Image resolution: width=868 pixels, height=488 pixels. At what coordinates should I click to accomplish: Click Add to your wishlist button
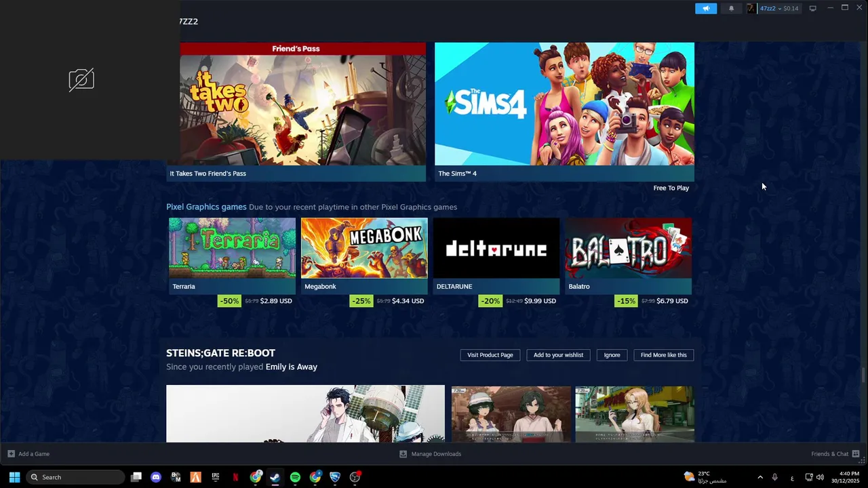tap(558, 355)
